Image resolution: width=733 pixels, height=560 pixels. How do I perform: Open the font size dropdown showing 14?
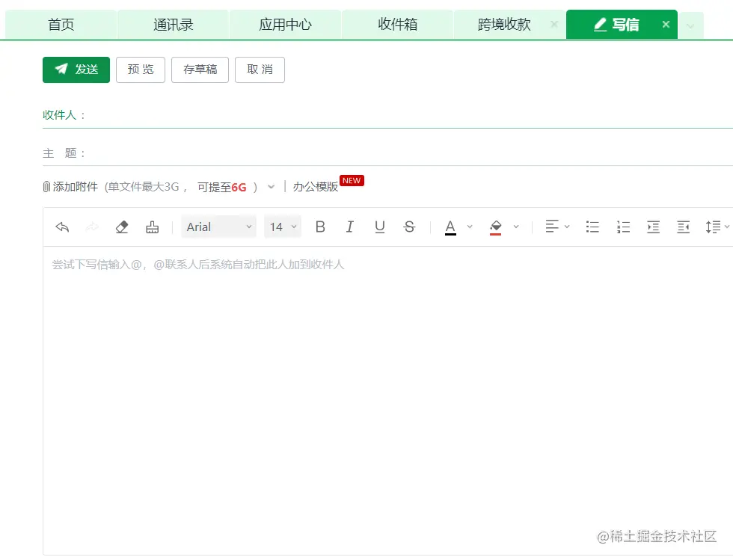tap(282, 227)
